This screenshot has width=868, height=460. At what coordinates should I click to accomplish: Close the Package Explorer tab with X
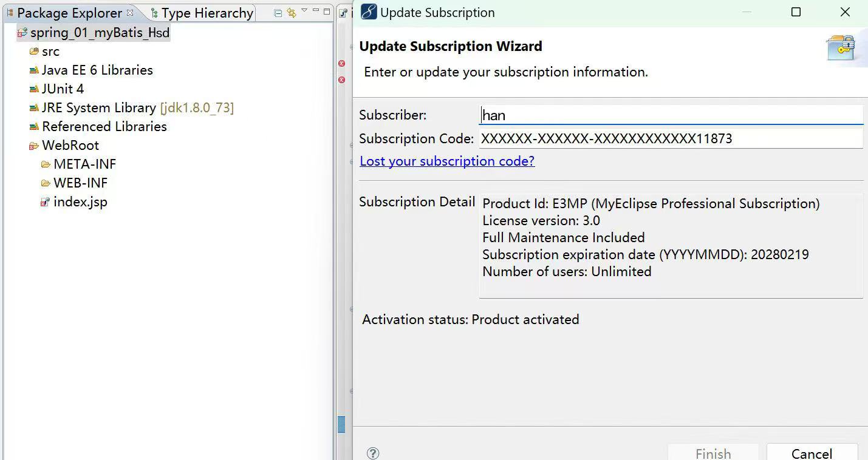130,12
